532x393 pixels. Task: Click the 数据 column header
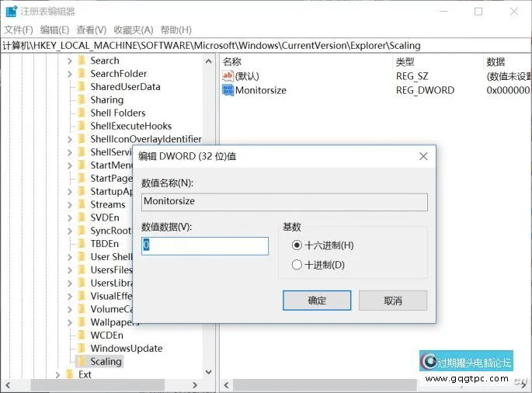point(495,62)
